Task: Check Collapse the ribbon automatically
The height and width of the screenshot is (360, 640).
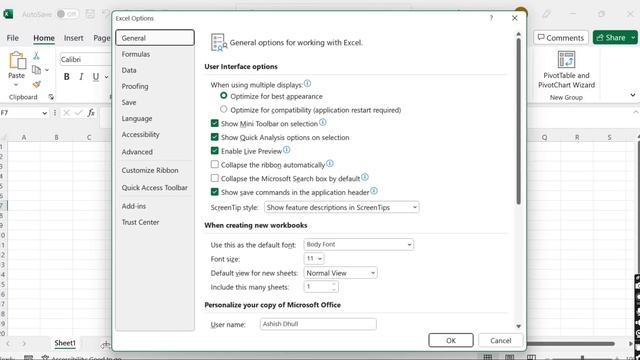Action: (215, 164)
